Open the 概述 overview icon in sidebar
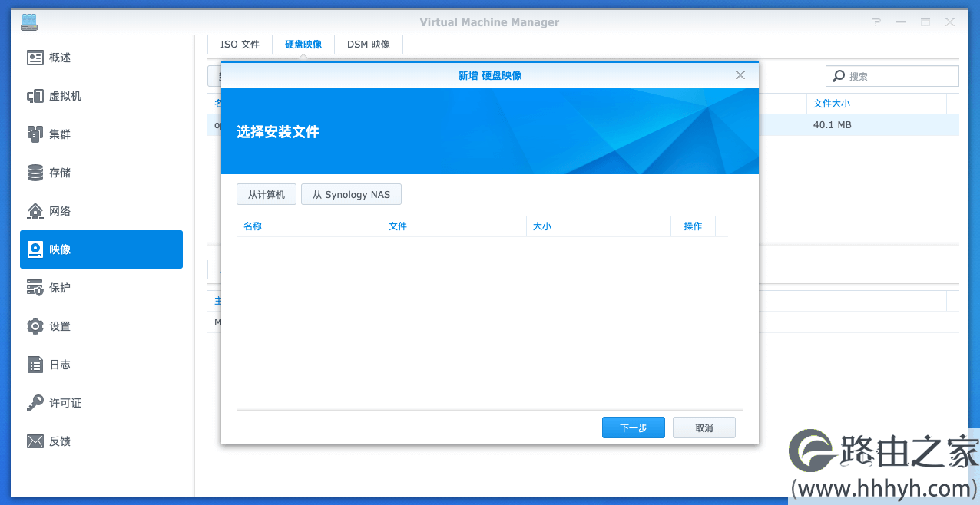The height and width of the screenshot is (505, 980). coord(35,58)
